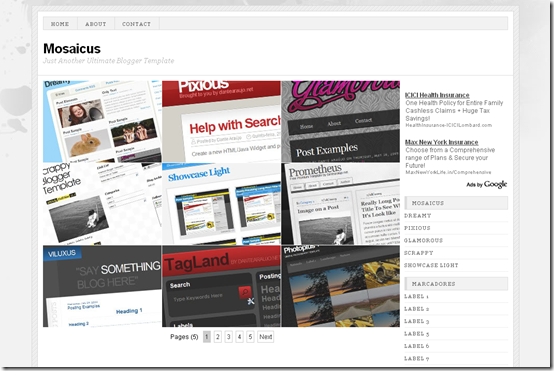Open the Pixious template thumbnail
Image resolution: width=554 pixels, height=371 pixels.
point(221,122)
